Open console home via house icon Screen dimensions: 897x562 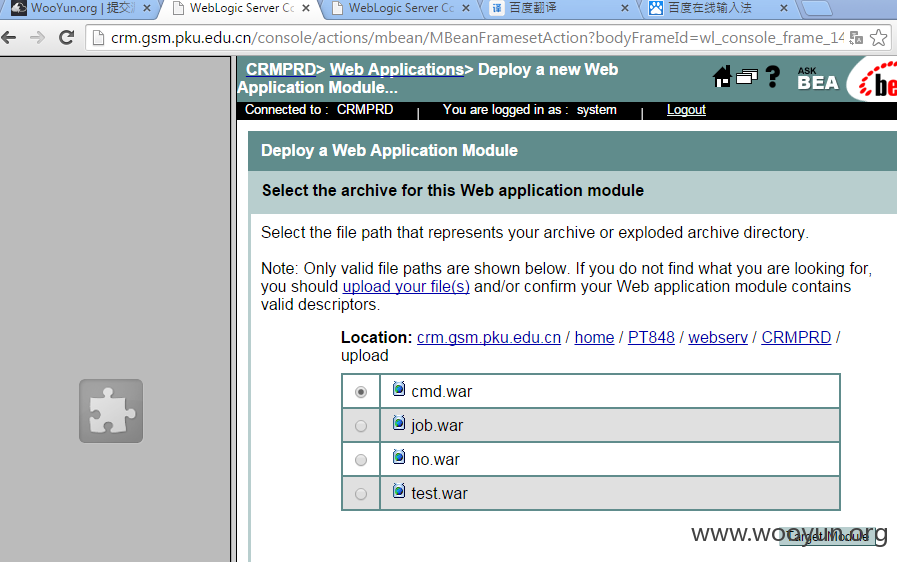point(722,76)
